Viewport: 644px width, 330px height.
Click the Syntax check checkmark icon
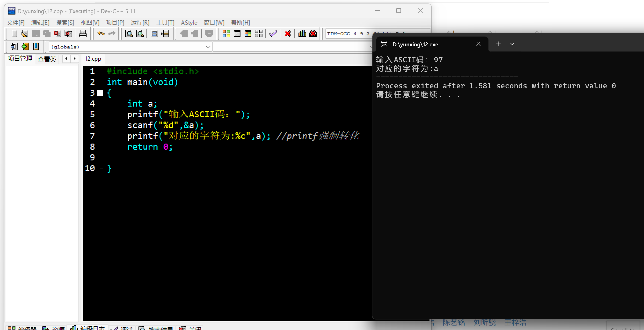273,33
